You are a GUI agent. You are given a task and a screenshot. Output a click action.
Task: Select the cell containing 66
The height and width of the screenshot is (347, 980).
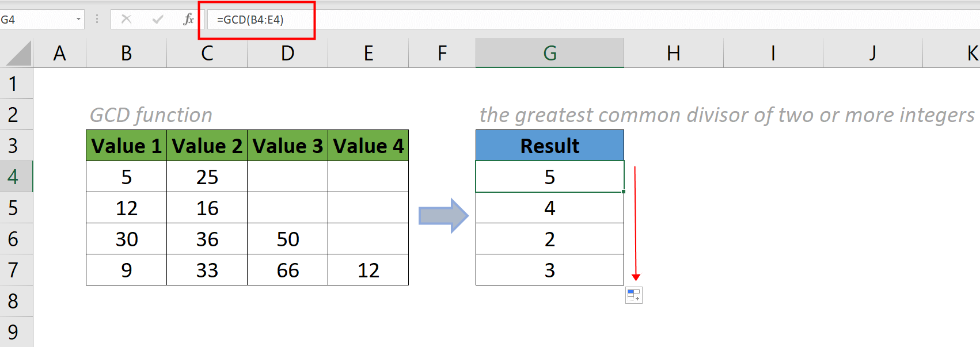[288, 270]
